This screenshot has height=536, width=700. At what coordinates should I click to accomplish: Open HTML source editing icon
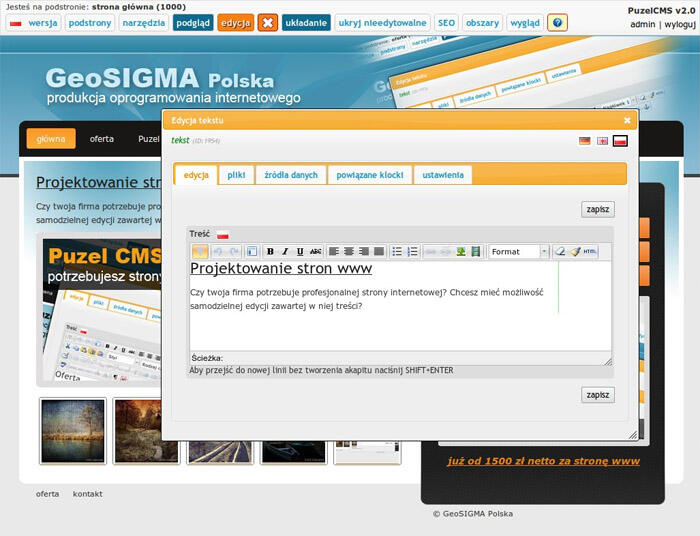(590, 252)
